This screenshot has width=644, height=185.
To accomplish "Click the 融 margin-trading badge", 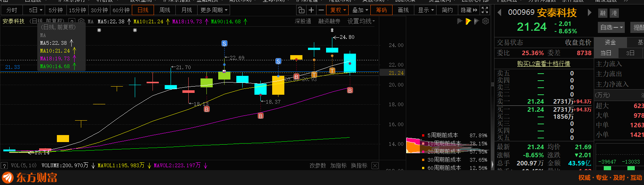I will coord(603,13).
